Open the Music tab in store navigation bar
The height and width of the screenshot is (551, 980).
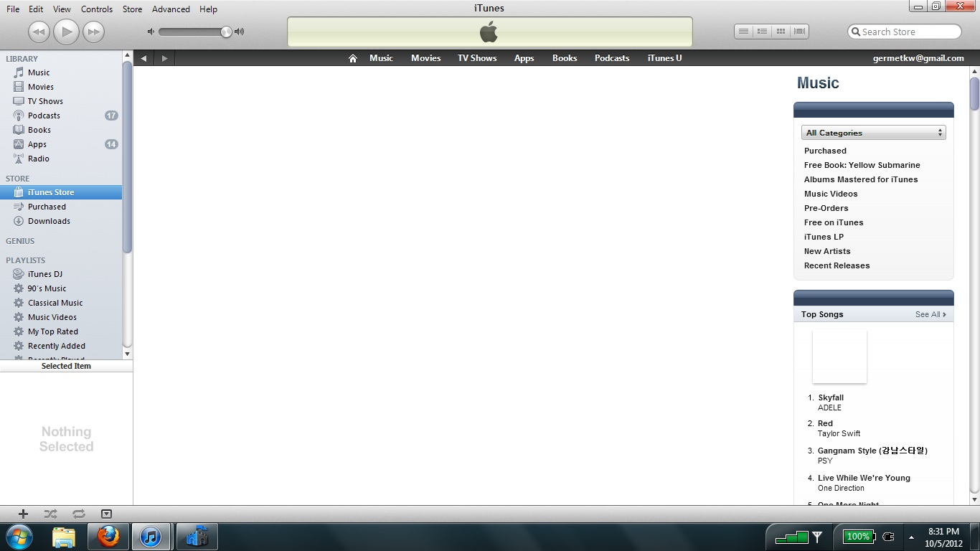(381, 58)
